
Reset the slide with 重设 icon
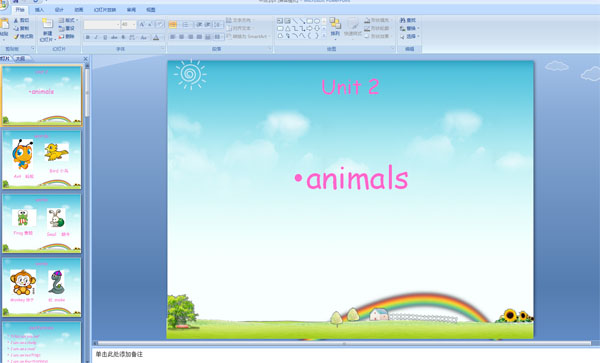pos(61,28)
